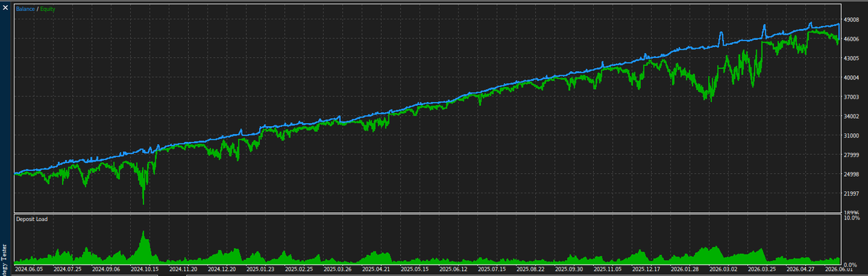This screenshot has width=868, height=276.
Task: Click the lowest equity dip near 2024.10.15
Action: (143, 202)
